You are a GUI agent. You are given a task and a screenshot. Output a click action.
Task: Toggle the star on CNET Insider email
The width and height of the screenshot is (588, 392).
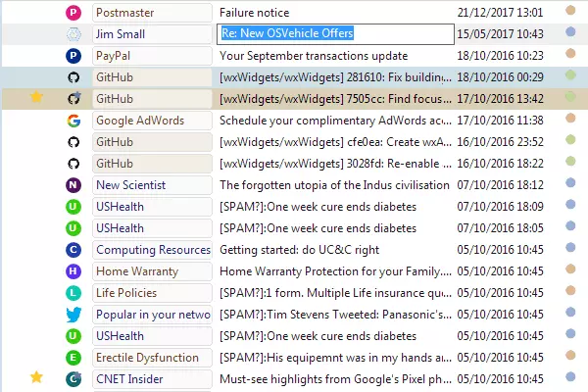(37, 378)
